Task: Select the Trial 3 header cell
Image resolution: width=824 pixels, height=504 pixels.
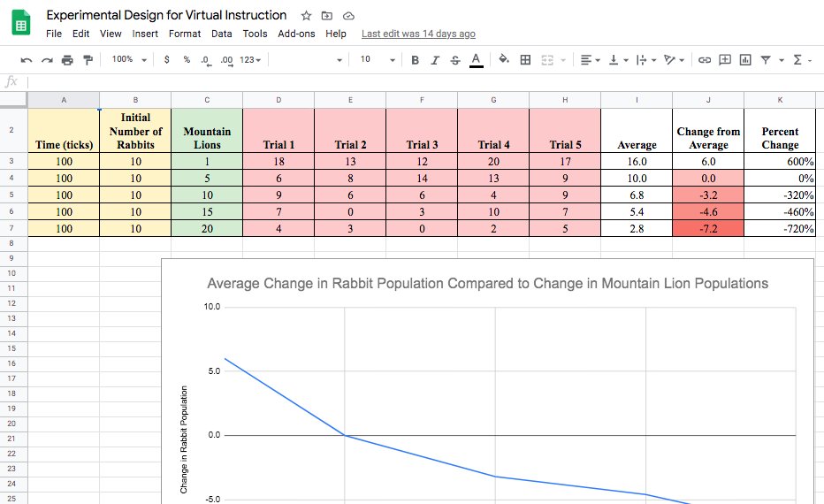Action: pyautogui.click(x=422, y=130)
